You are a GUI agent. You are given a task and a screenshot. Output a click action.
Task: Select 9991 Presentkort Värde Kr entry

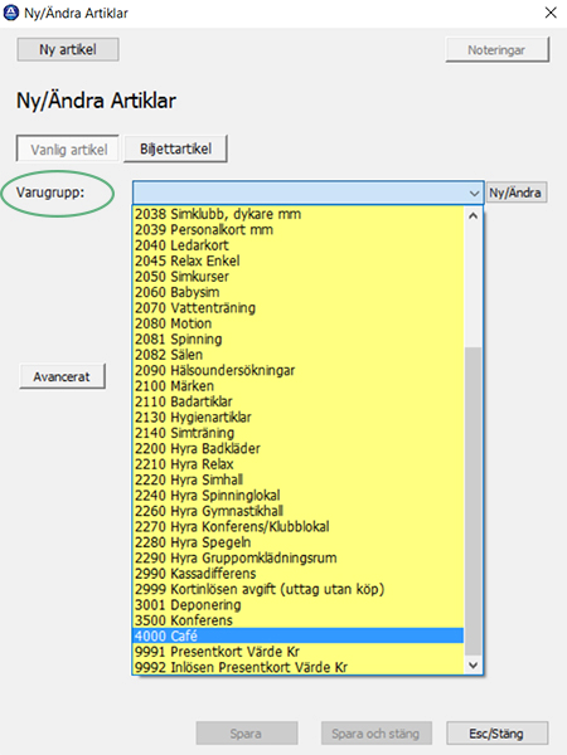tap(298, 651)
